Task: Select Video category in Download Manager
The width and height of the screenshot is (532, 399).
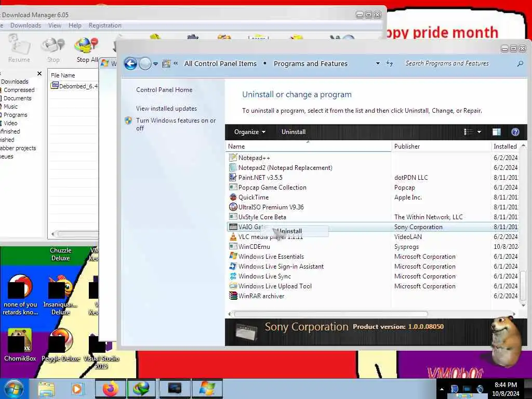Action: coord(10,123)
